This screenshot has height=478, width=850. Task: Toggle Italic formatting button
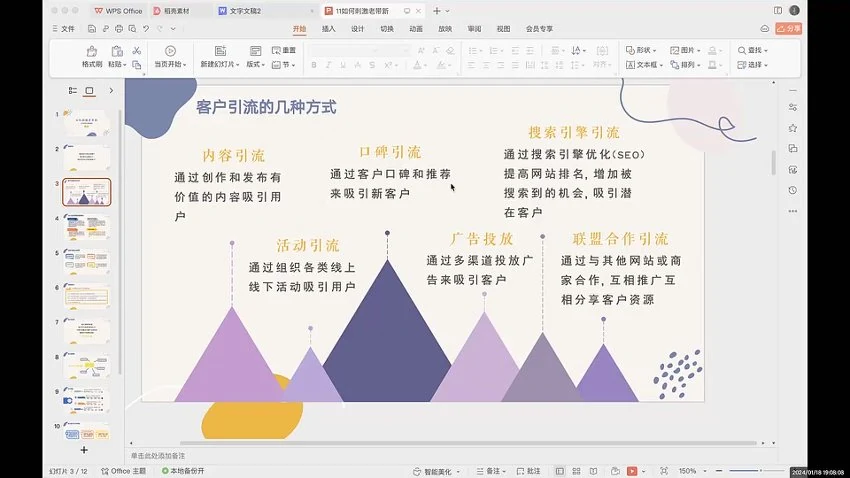(x=329, y=65)
